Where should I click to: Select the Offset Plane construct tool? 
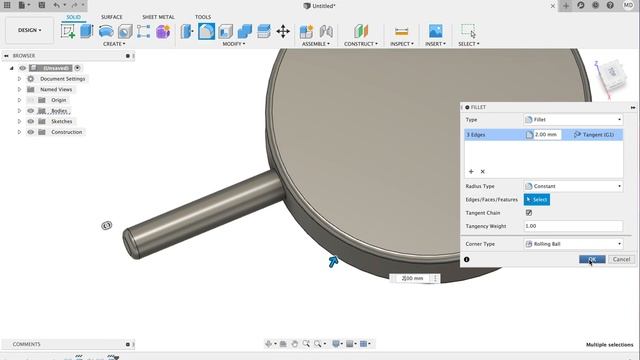coord(361,31)
